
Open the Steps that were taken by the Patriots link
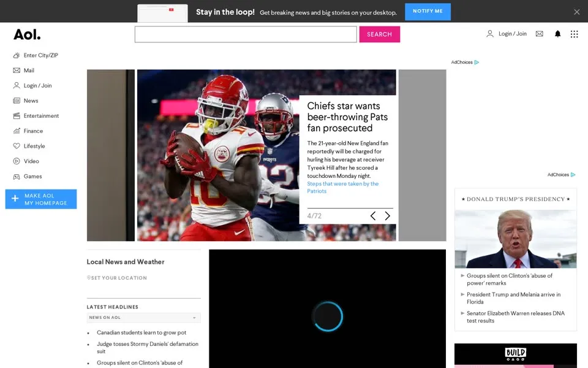[x=343, y=188]
